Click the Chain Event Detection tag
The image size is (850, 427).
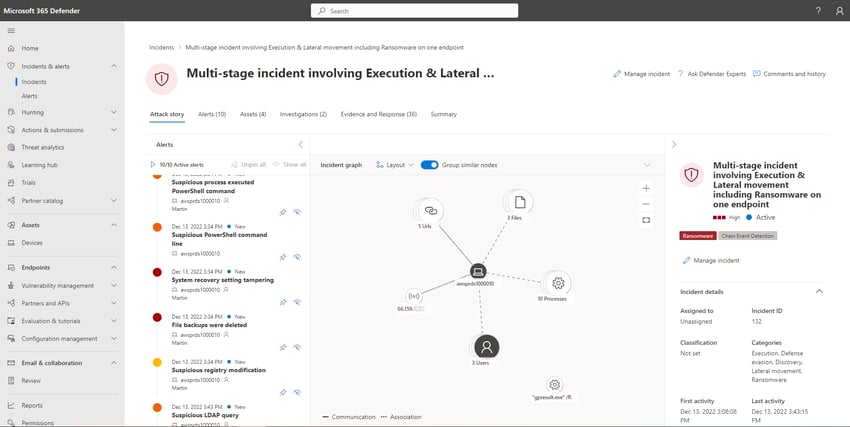(x=748, y=236)
